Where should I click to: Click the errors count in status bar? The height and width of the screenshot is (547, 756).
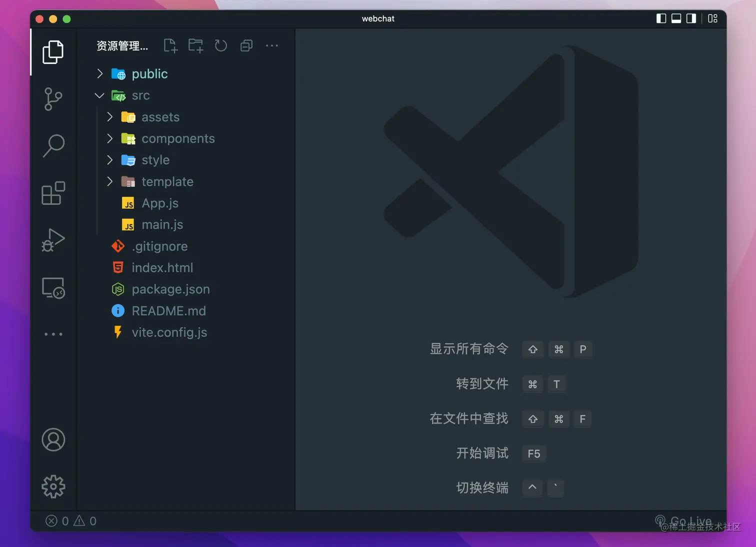57,521
